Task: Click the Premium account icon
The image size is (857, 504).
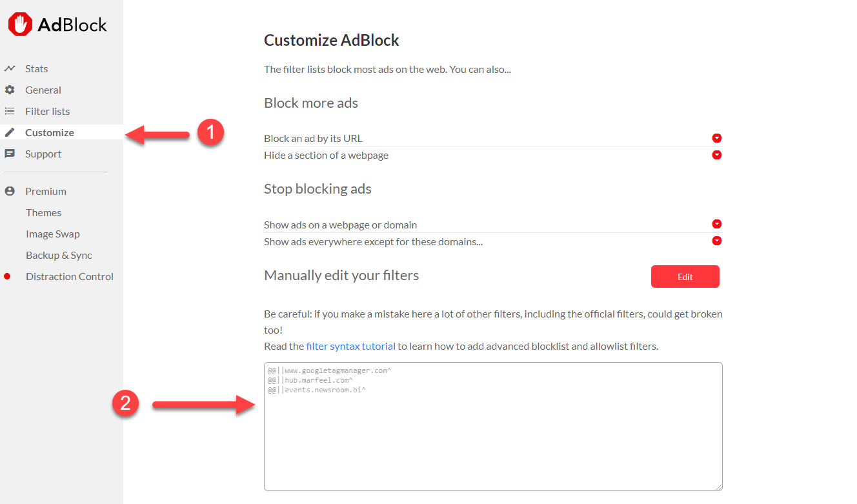Action: coord(9,191)
